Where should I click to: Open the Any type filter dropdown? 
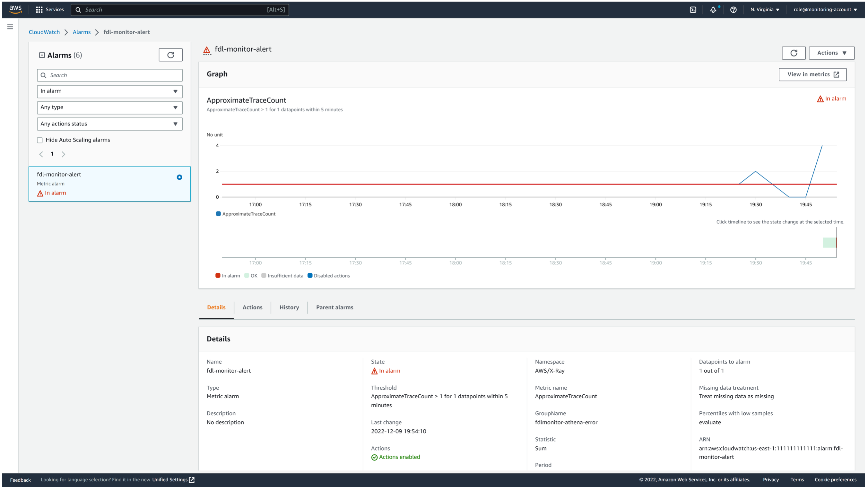coord(109,107)
